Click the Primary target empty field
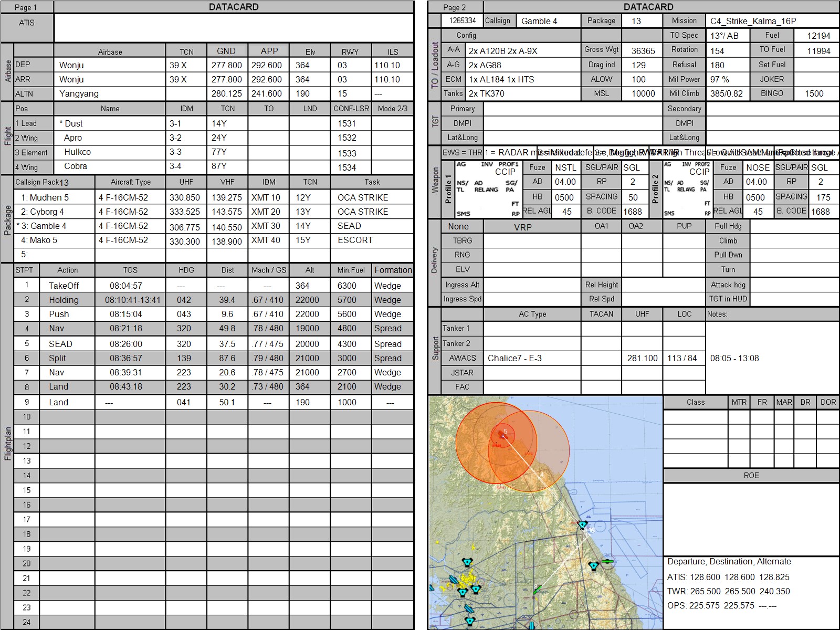 tap(572, 109)
